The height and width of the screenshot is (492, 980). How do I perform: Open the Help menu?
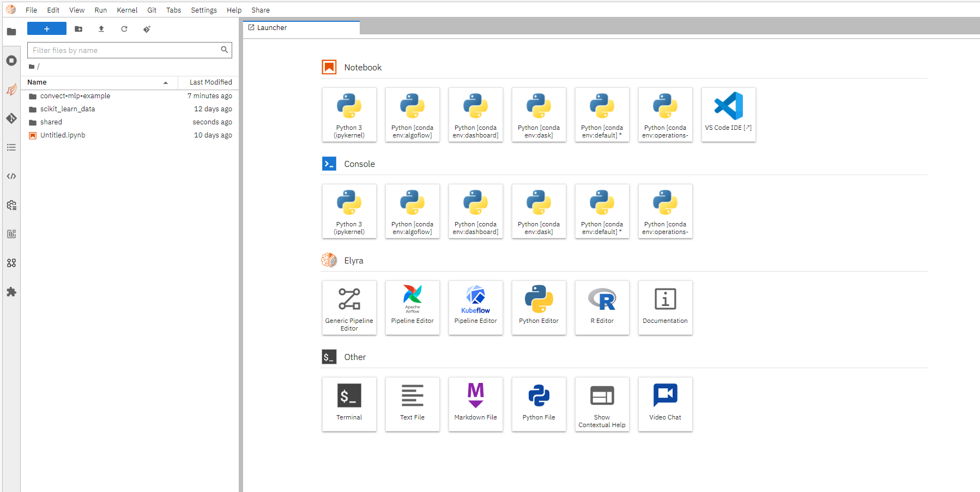pyautogui.click(x=234, y=10)
